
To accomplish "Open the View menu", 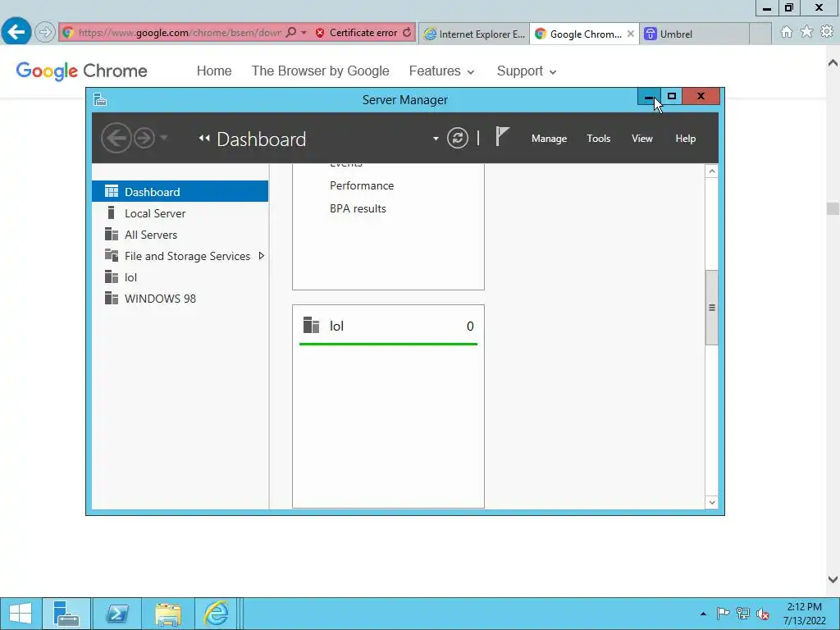I will click(641, 139).
